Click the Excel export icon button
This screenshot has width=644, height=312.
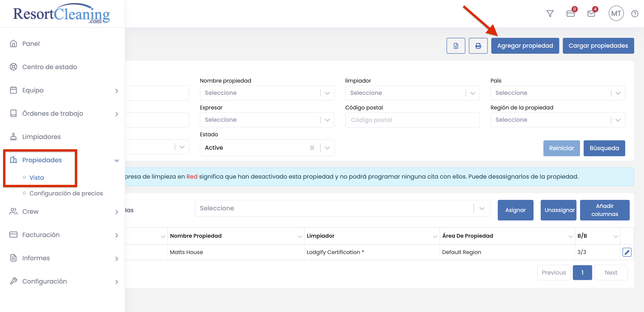455,46
